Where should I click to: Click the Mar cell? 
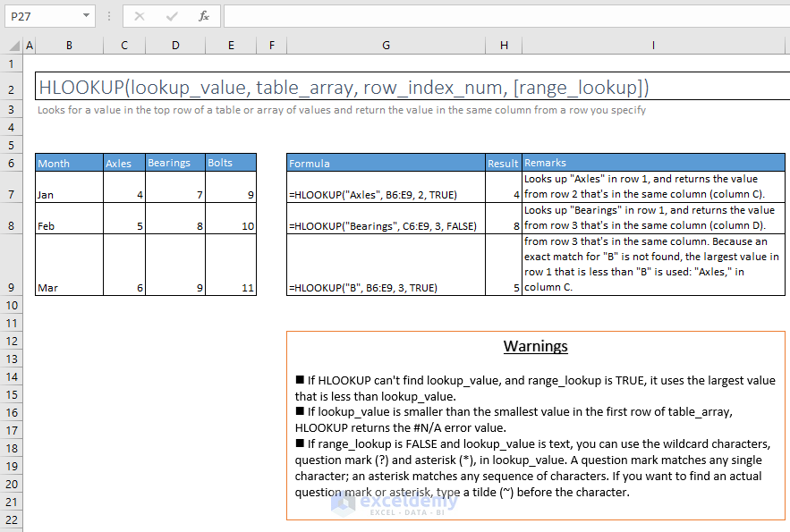tap(69, 265)
